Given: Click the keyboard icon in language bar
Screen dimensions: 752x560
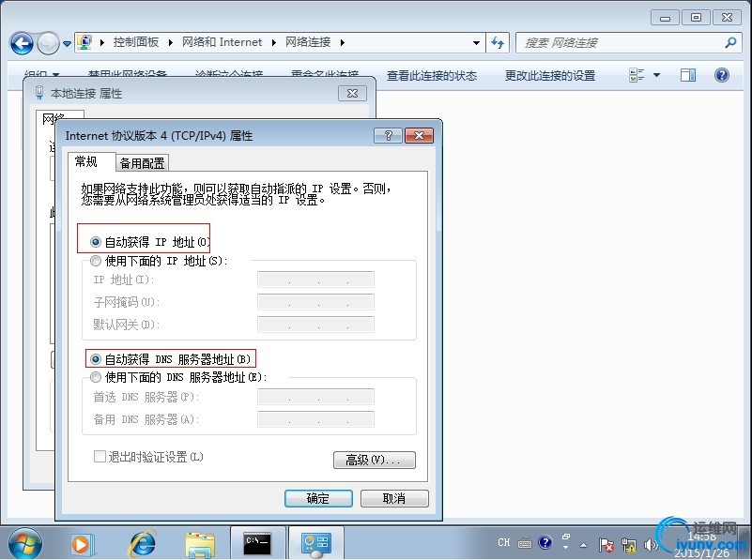Looking at the screenshot, I should click(525, 543).
